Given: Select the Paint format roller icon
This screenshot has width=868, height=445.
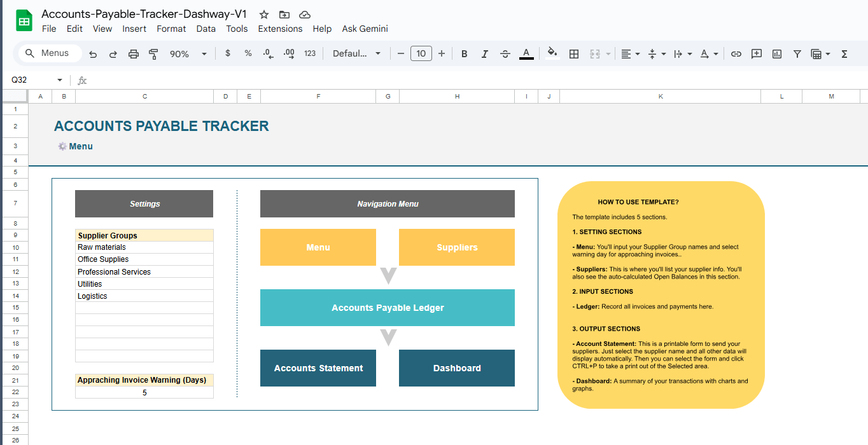Looking at the screenshot, I should (x=153, y=54).
